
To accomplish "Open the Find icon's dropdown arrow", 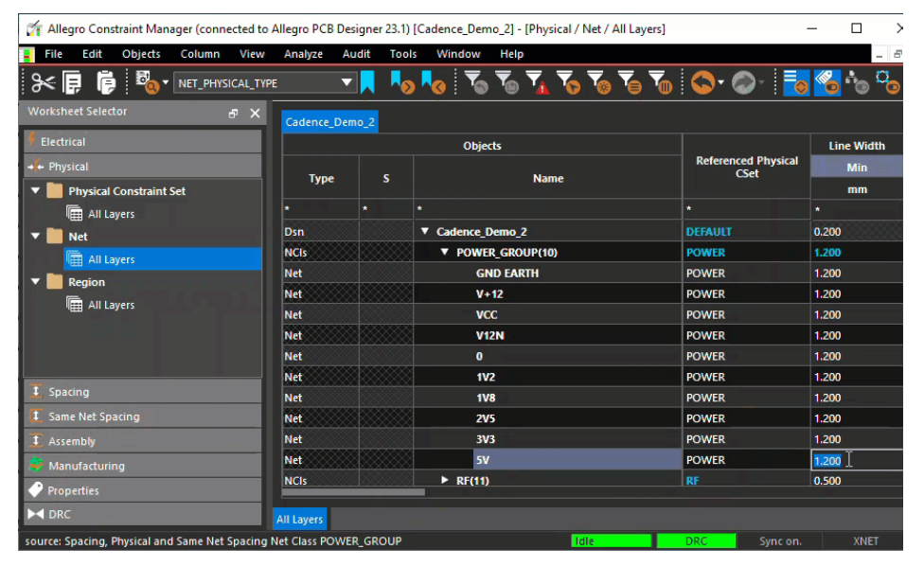I will [166, 82].
